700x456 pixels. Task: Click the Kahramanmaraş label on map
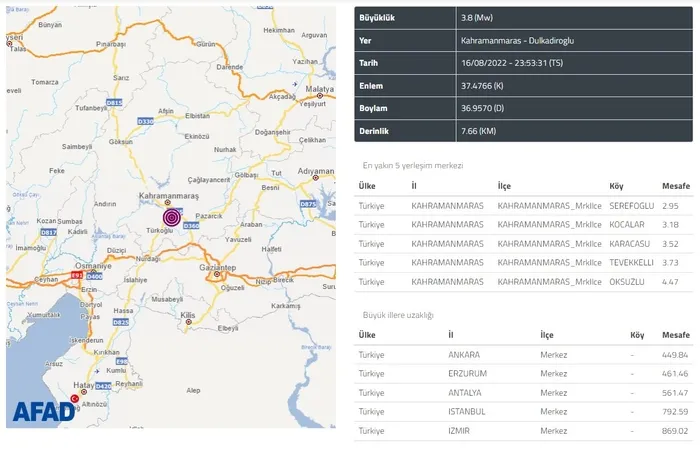pyautogui.click(x=169, y=196)
